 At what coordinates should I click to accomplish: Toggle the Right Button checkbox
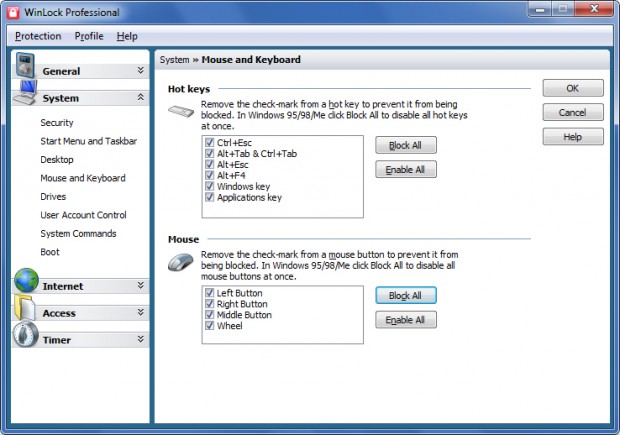[x=210, y=304]
